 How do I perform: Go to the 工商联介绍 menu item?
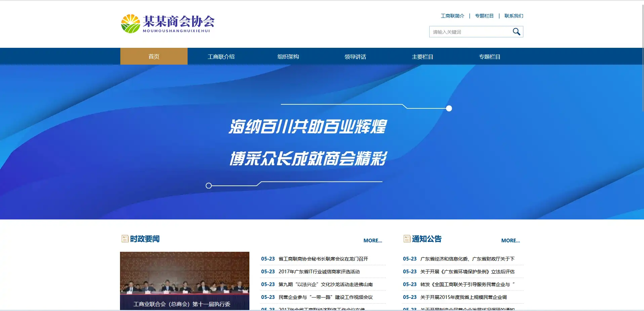pos(221,57)
